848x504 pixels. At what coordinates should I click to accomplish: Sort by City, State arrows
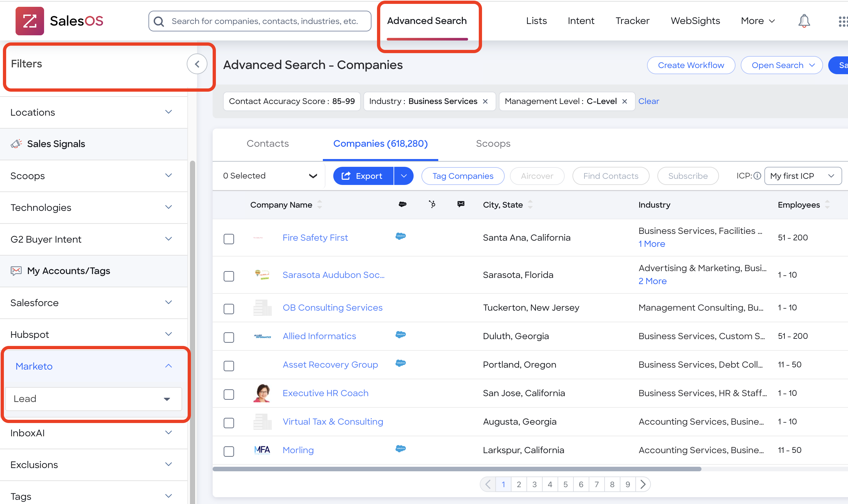point(530,204)
